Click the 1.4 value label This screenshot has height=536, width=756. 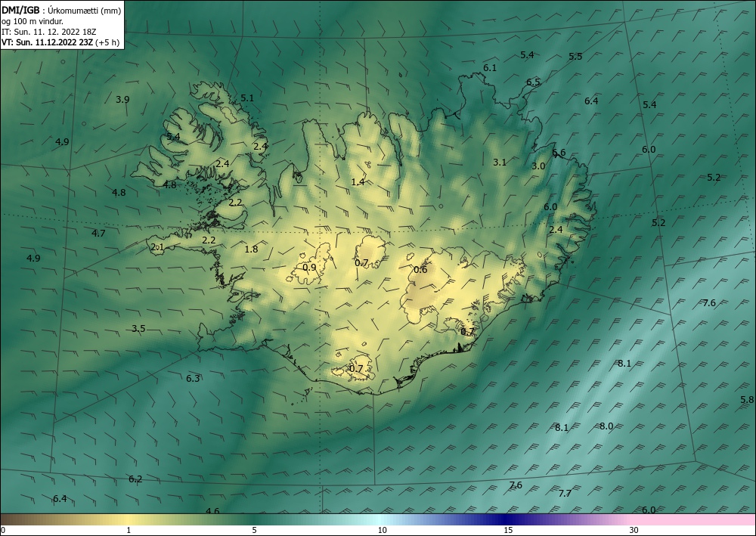click(x=358, y=181)
